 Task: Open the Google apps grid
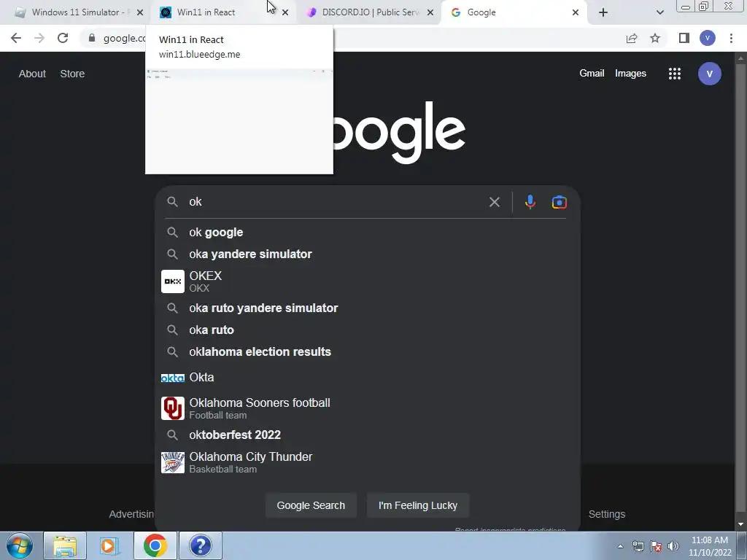[675, 74]
